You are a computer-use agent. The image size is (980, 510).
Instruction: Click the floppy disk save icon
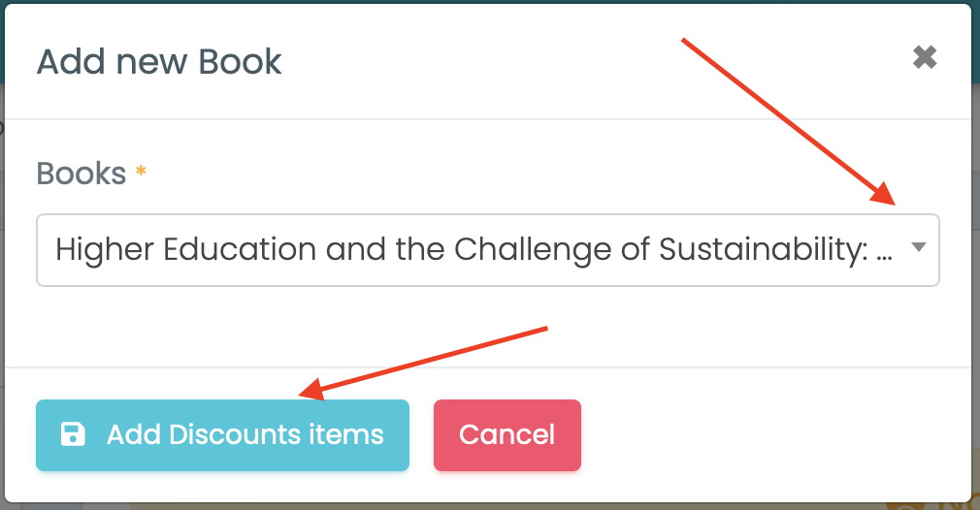pyautogui.click(x=73, y=434)
